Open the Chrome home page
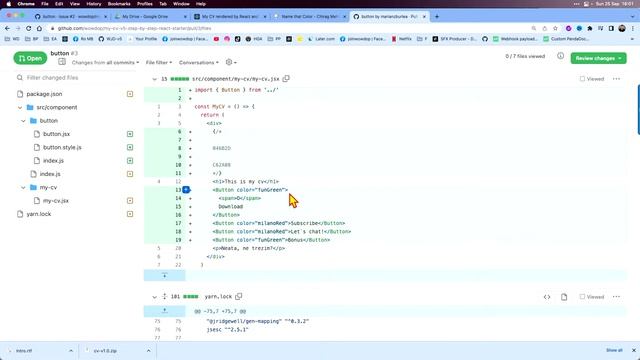Screen dimensions: 640x360 (39, 28)
